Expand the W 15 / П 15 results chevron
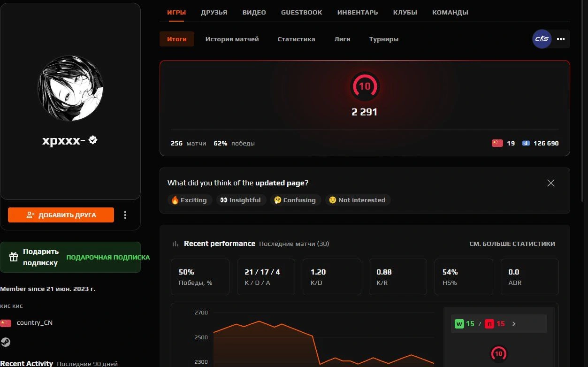Viewport: 588px width, 367px height. point(514,324)
